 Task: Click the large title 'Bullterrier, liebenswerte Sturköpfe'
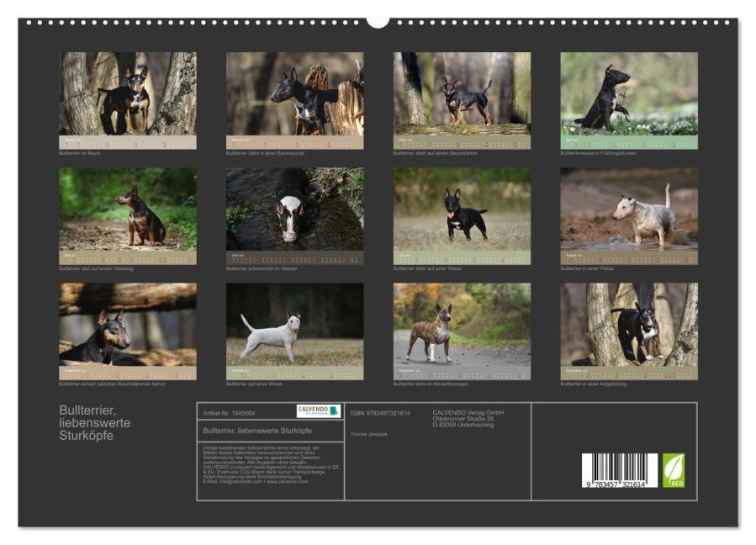click(x=94, y=423)
